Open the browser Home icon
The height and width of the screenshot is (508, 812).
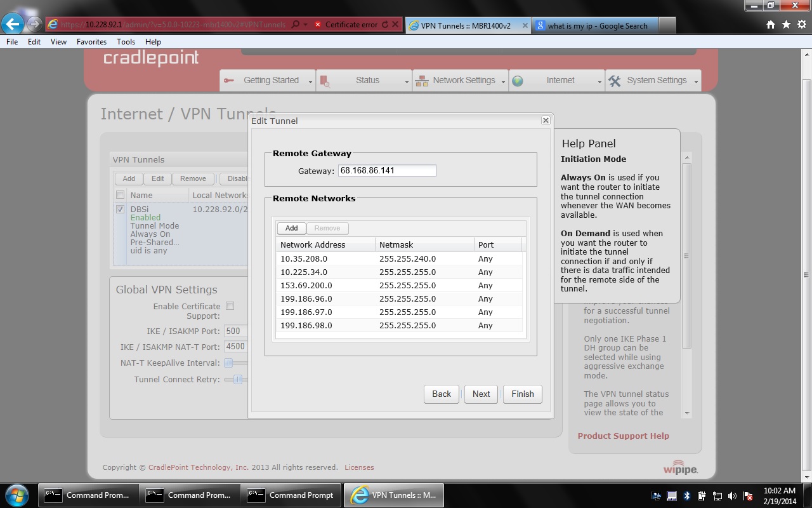coord(771,25)
